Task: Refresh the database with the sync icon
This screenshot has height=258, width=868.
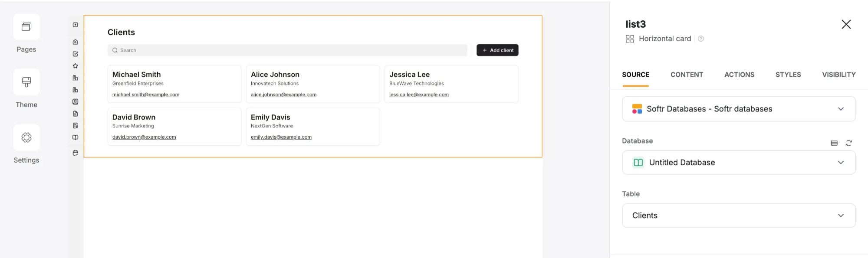Action: [x=848, y=143]
